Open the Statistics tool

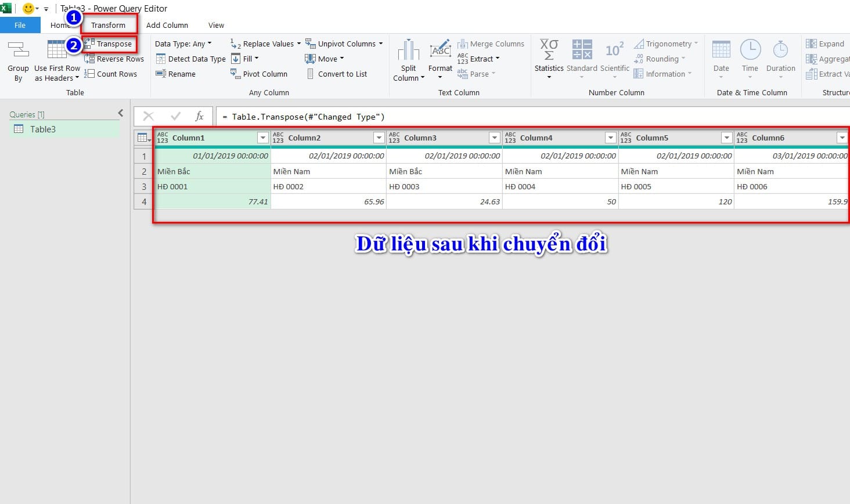point(548,58)
